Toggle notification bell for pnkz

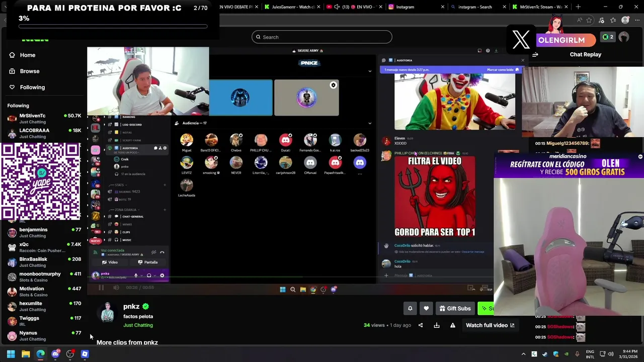pyautogui.click(x=410, y=308)
